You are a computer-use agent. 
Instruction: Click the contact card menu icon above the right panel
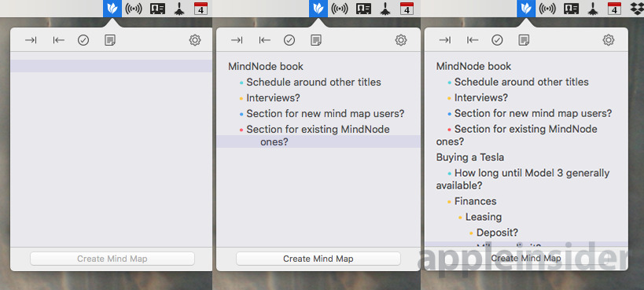(572, 9)
